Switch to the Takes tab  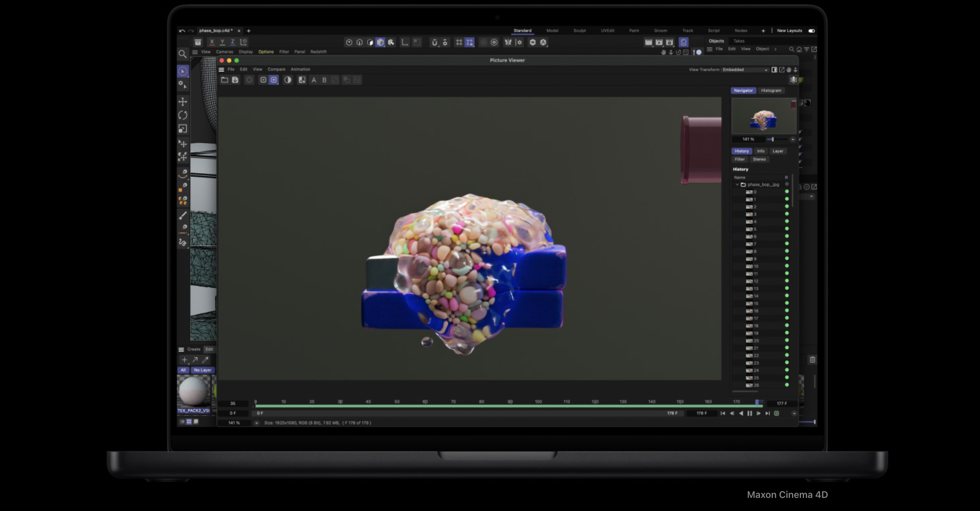(739, 41)
